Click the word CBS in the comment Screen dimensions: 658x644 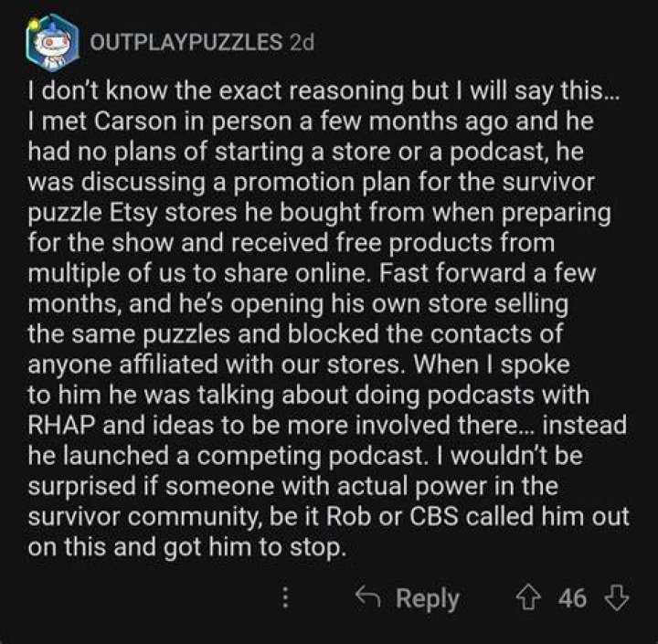(434, 516)
